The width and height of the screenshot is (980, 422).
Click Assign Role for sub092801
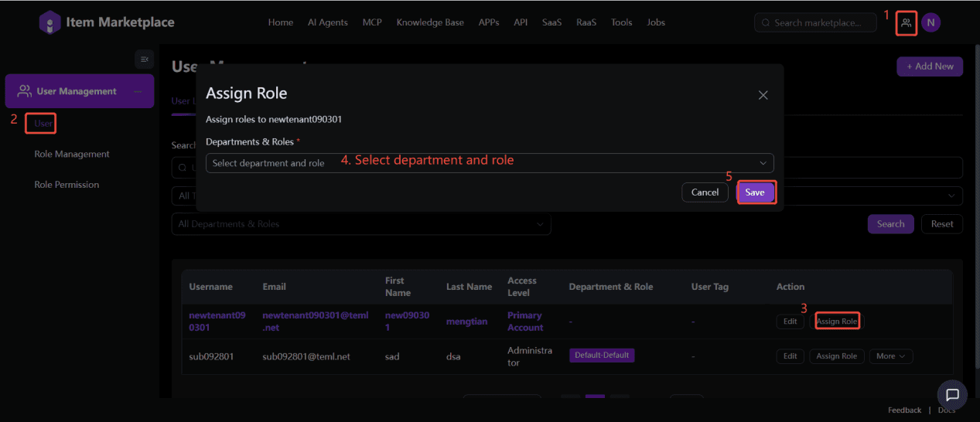[x=836, y=356]
